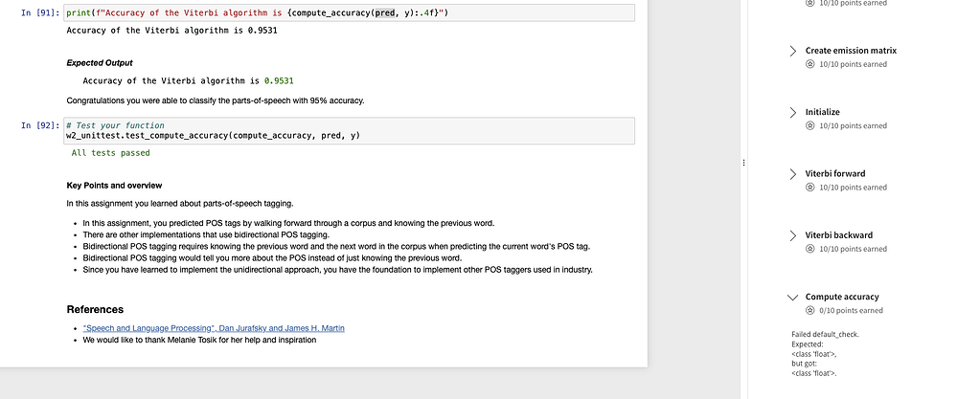Click the points badge icon under Viterbi backward
This screenshot has width=980, height=399.
[x=810, y=249]
